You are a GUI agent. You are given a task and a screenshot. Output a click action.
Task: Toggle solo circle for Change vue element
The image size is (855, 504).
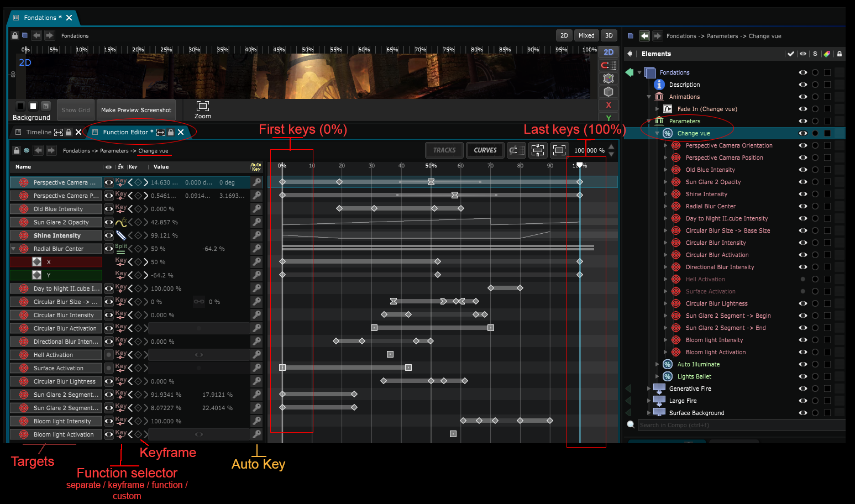[815, 133]
